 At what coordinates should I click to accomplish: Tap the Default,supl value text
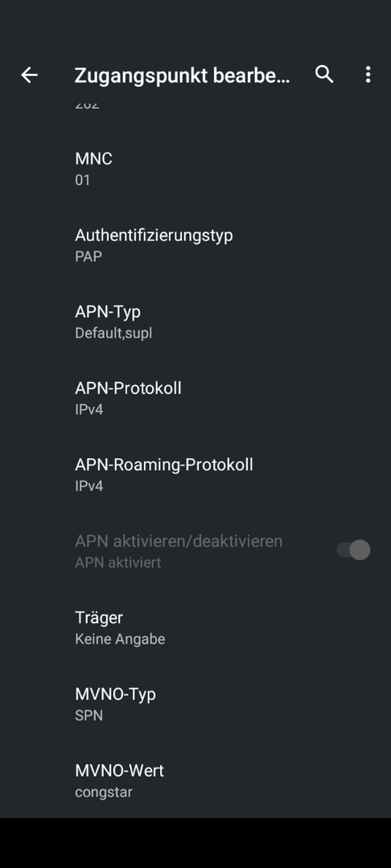click(113, 334)
